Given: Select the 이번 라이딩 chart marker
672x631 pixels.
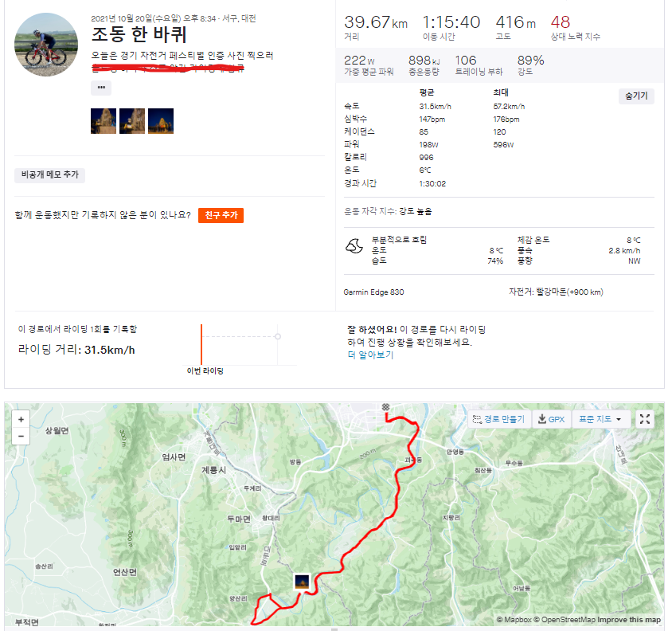Looking at the screenshot, I should coord(201,344).
